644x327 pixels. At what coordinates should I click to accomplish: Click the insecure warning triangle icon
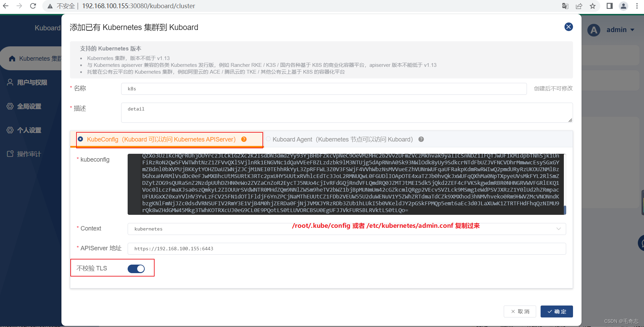[50, 6]
